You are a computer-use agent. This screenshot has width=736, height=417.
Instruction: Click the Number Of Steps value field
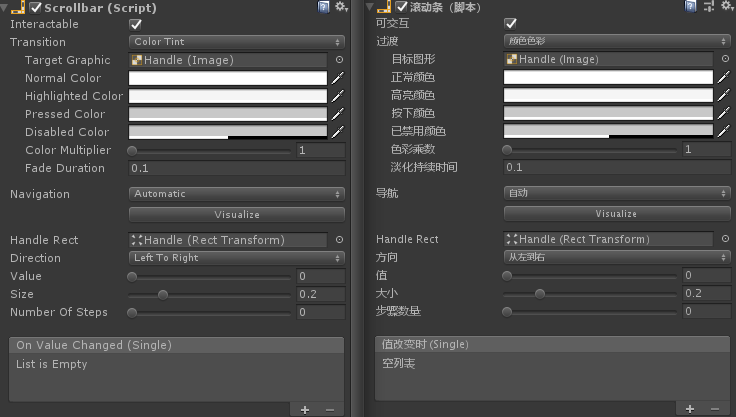click(321, 312)
